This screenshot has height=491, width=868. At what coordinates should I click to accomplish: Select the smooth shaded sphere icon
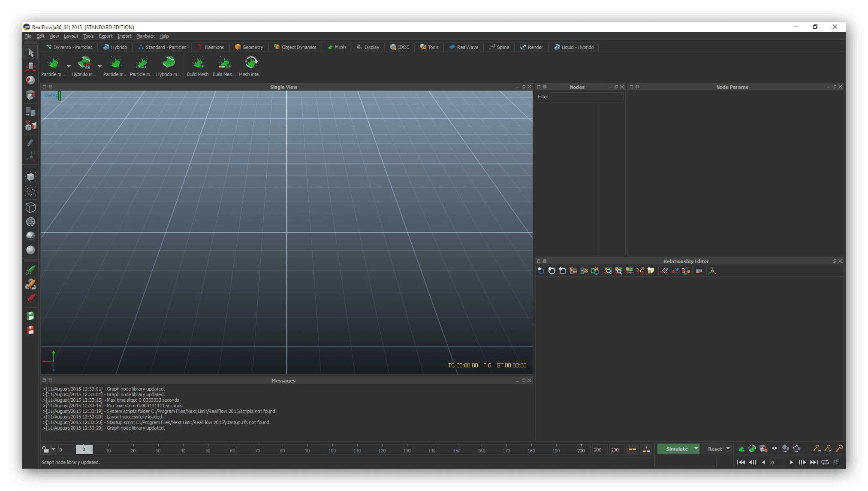(30, 250)
